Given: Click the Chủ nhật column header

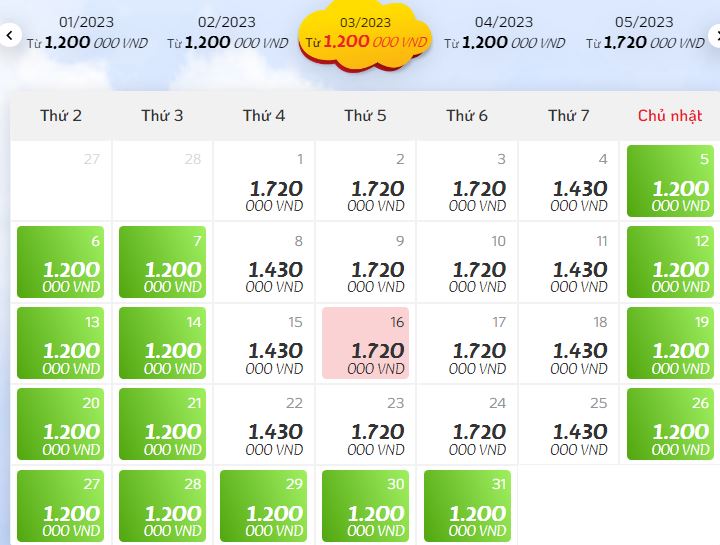Looking at the screenshot, I should click(x=670, y=116).
